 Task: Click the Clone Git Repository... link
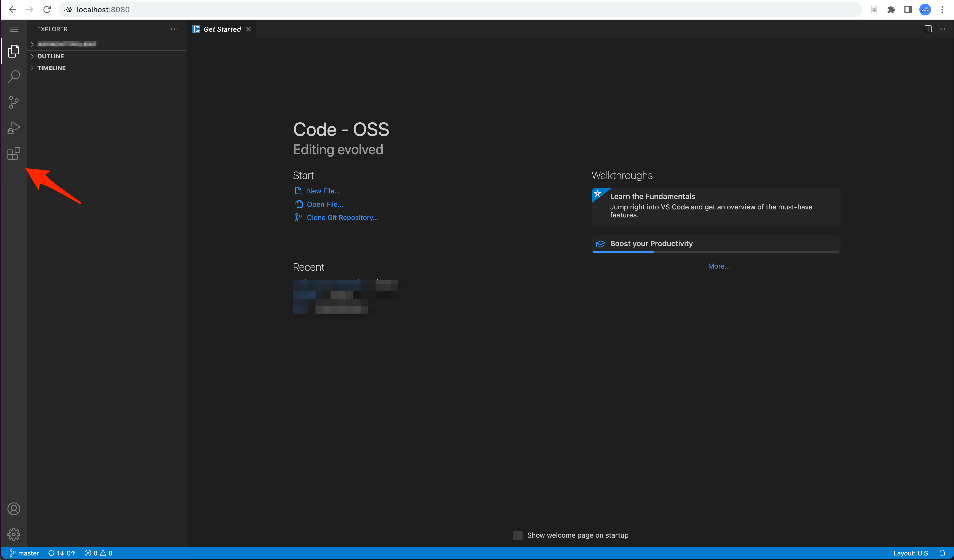click(x=342, y=218)
